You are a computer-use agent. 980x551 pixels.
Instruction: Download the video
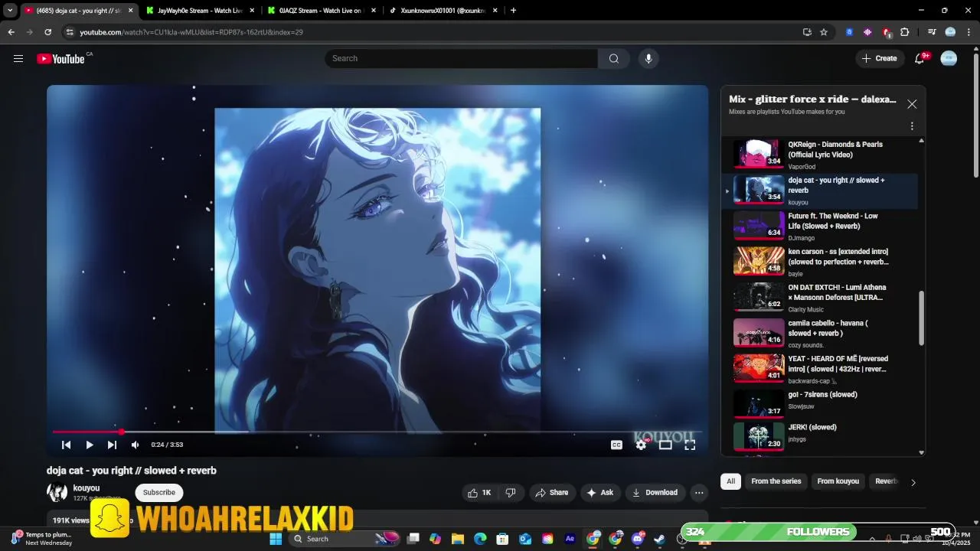pos(655,493)
